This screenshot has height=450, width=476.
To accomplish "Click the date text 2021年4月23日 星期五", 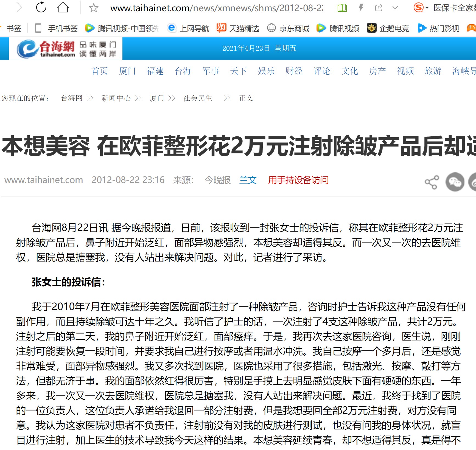I will pos(259,48).
